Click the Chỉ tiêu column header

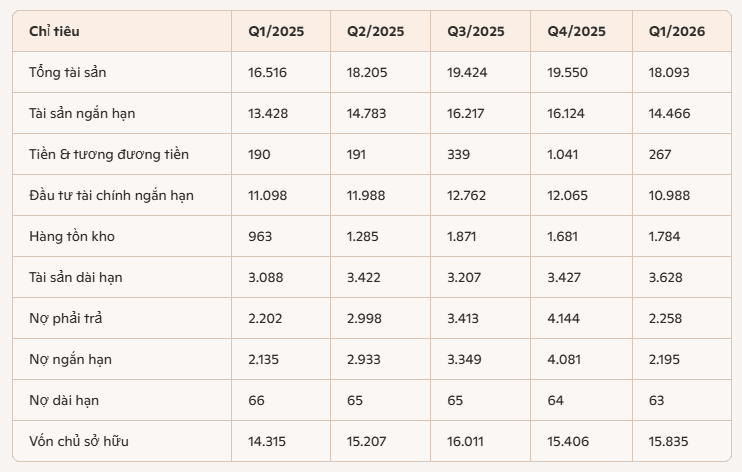54,31
